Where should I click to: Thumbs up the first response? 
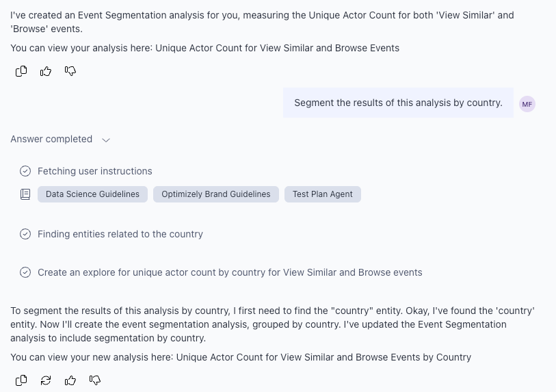(46, 71)
